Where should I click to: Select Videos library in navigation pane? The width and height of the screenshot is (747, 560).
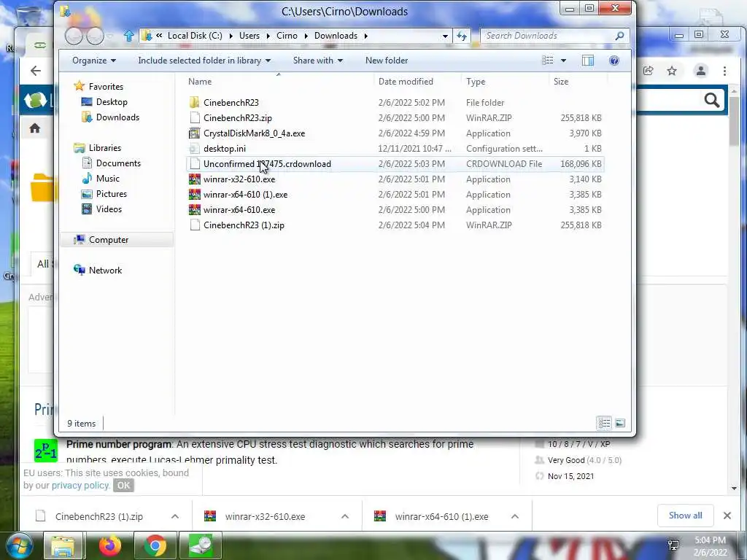tap(109, 209)
